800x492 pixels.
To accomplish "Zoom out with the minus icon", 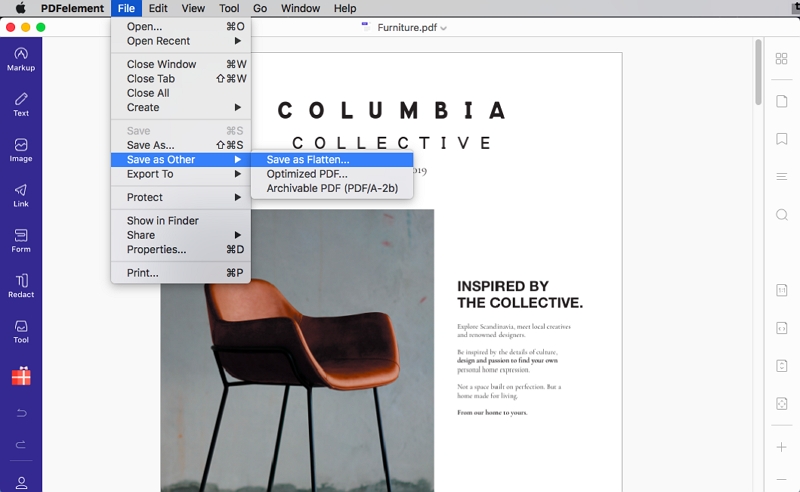I will click(781, 479).
